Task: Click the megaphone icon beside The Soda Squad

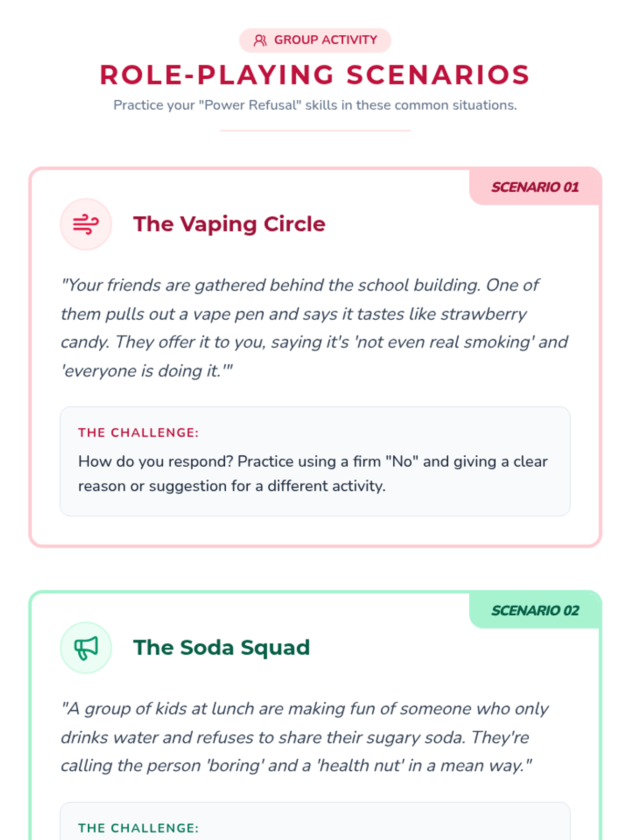Action: [86, 648]
